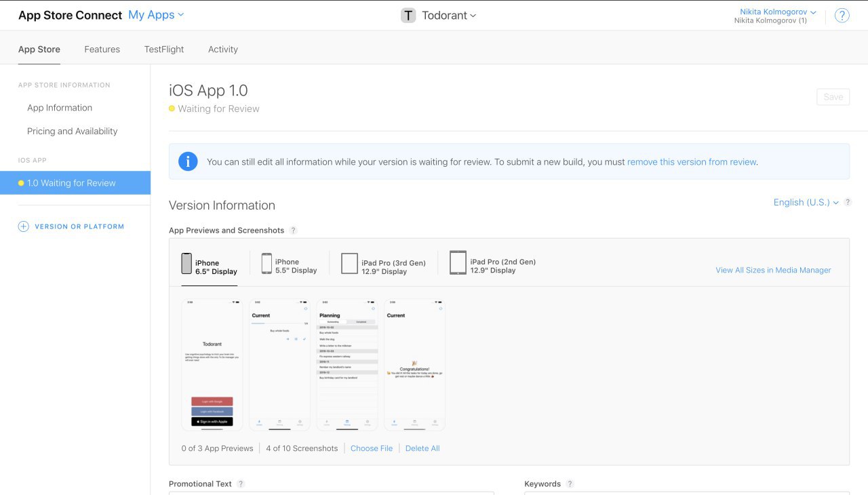868x495 pixels.
Task: Switch to the Features tab
Action: (x=102, y=49)
